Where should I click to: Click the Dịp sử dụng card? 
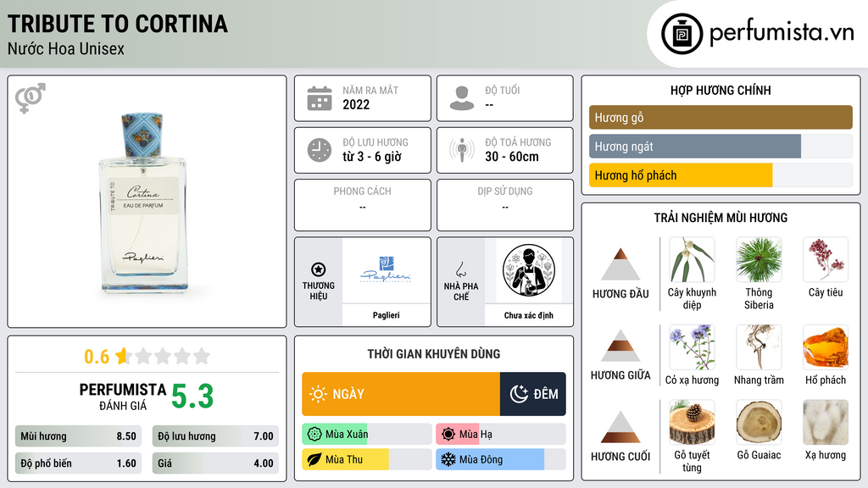(505, 205)
